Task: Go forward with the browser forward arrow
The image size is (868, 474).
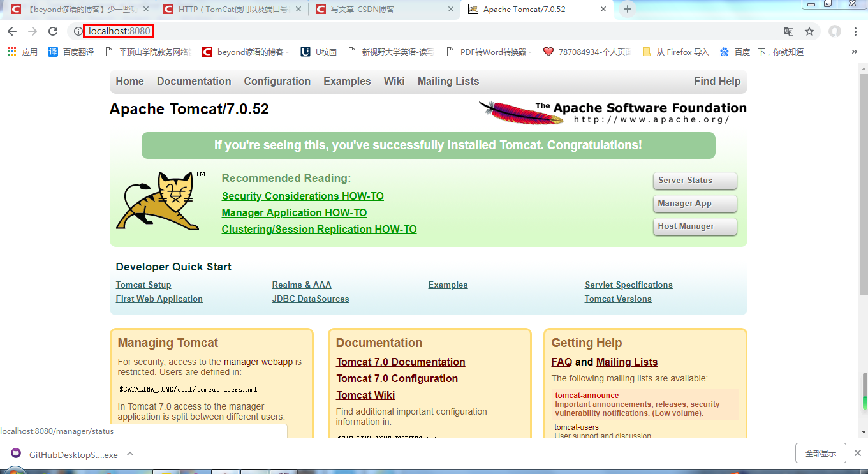Action: [33, 31]
